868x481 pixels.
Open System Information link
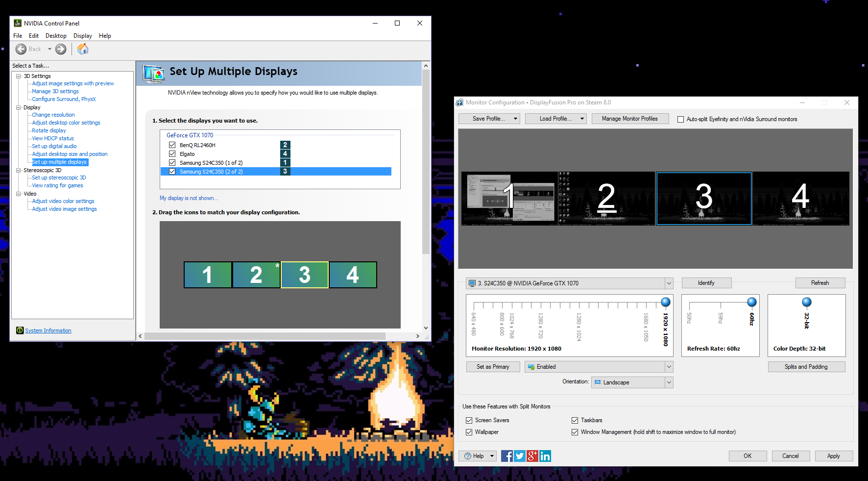pos(48,330)
